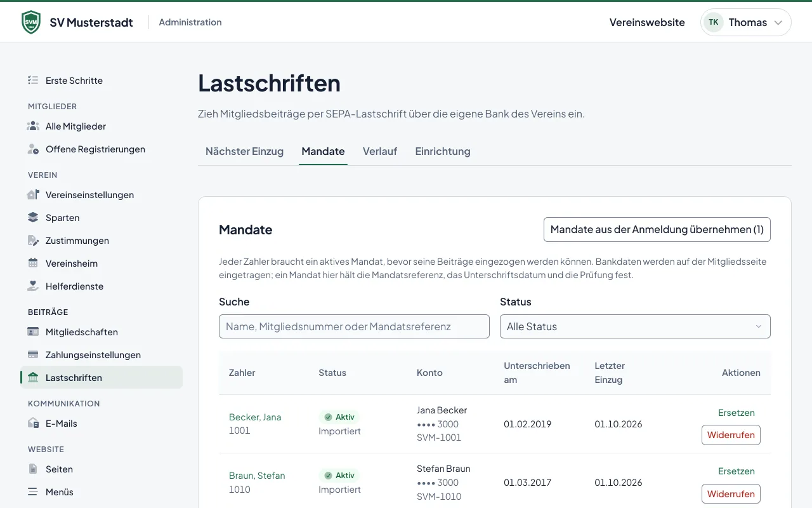Click the Erste Schritte checklist icon
This screenshot has width=812, height=508.
(33, 81)
